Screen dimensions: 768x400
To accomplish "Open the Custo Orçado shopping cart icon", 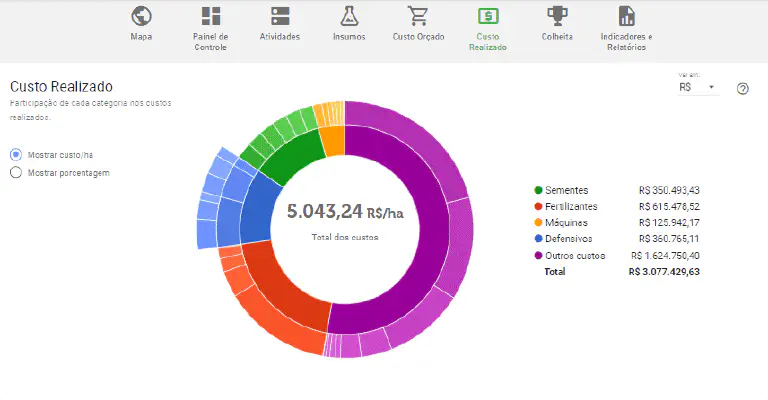I will pyautogui.click(x=418, y=17).
